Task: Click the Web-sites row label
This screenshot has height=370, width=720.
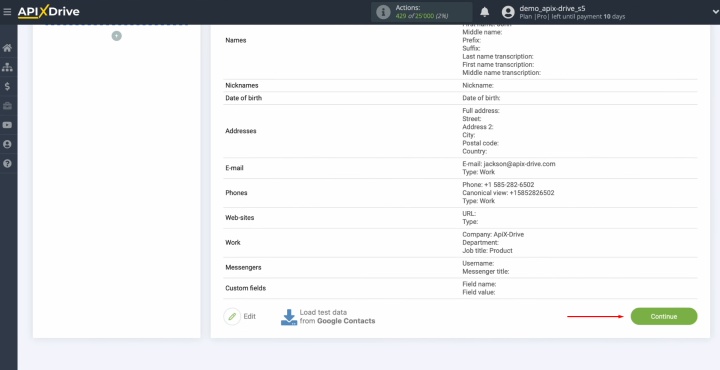Action: tap(240, 218)
